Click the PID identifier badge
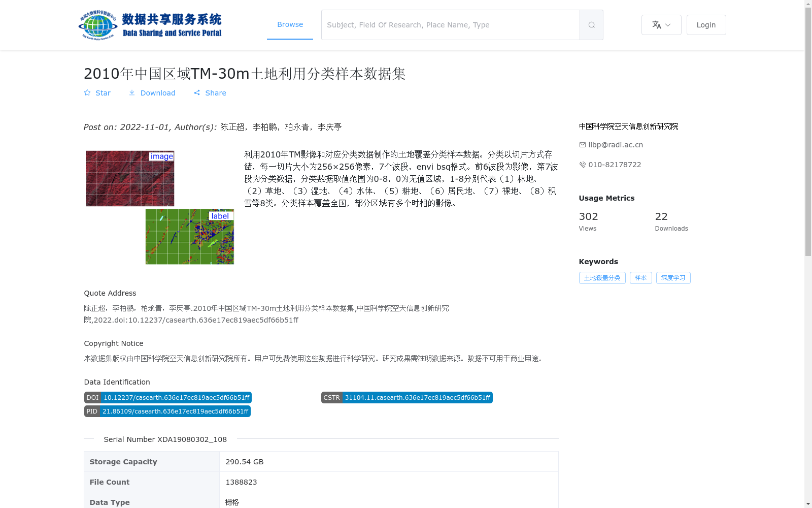 (x=167, y=411)
